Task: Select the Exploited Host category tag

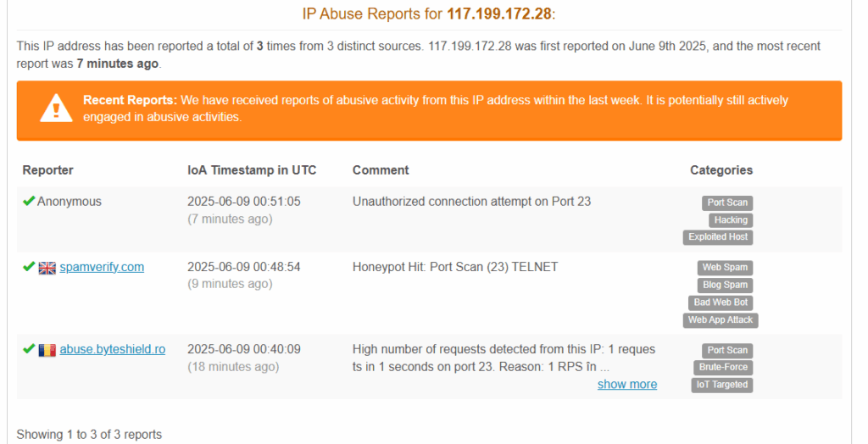Action: coord(718,237)
